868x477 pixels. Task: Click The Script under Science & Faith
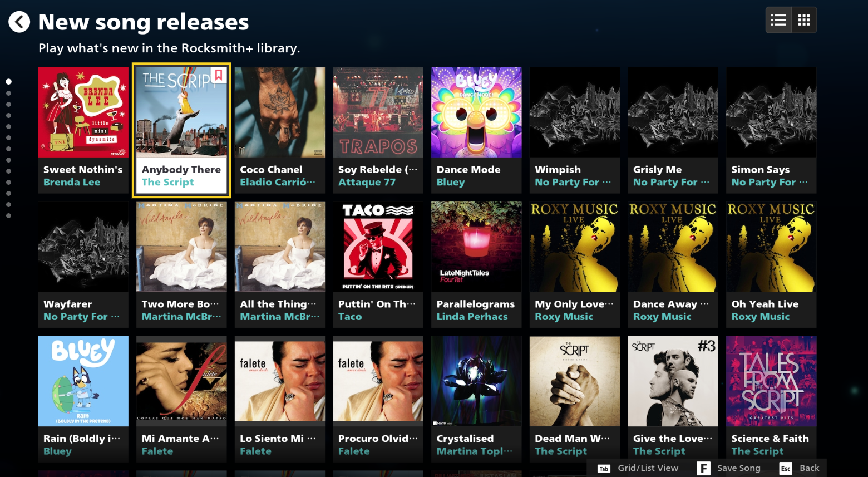click(757, 451)
